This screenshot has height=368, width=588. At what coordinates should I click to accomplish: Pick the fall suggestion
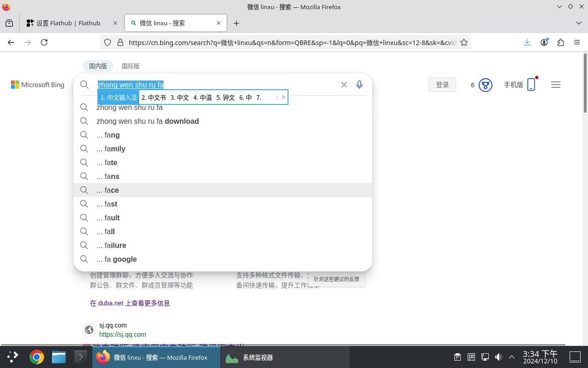223,231
